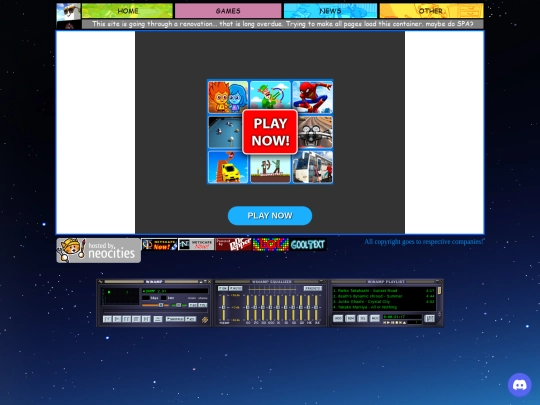The image size is (540, 405).
Task: Open the Winamp main menu corner icon
Action: [x=100, y=281]
